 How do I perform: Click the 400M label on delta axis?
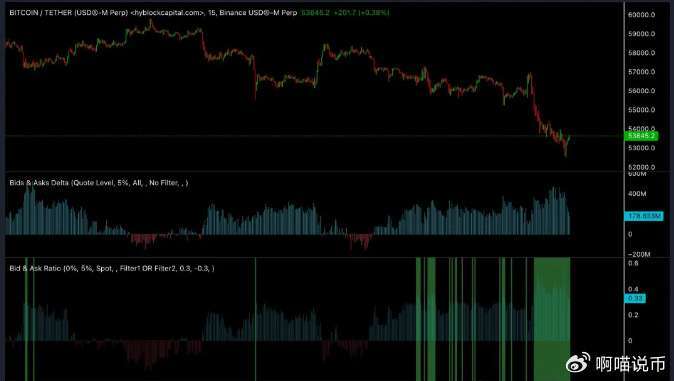point(637,194)
